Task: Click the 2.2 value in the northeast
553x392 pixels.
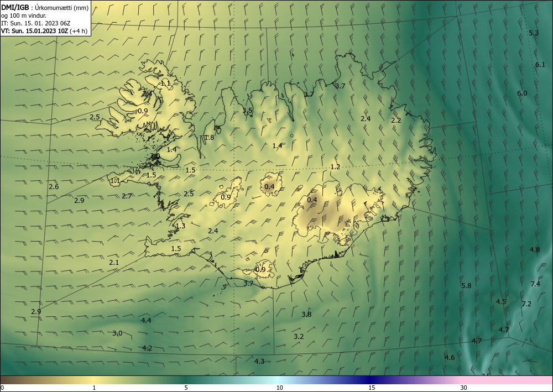Action: (396, 120)
